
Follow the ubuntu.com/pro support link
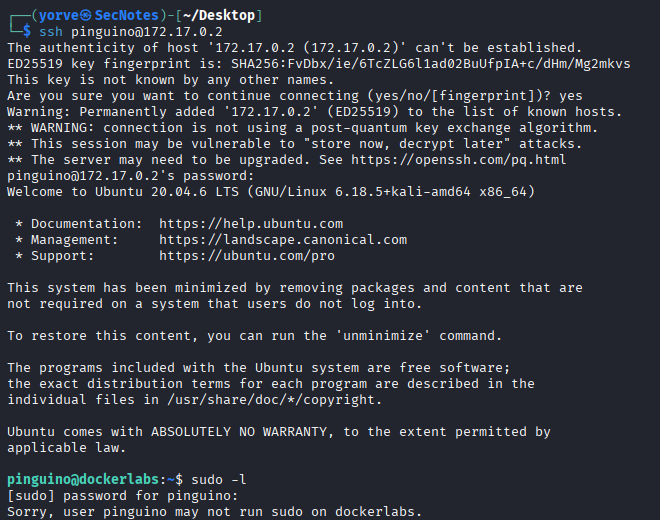pyautogui.click(x=246, y=256)
